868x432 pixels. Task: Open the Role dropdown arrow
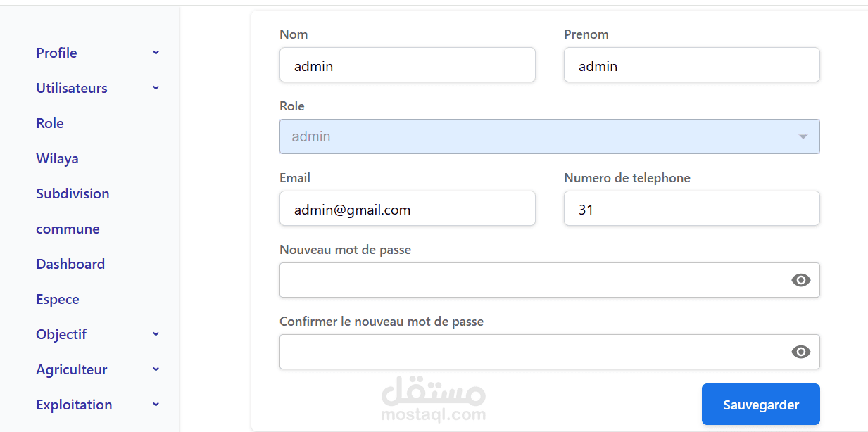coord(803,136)
